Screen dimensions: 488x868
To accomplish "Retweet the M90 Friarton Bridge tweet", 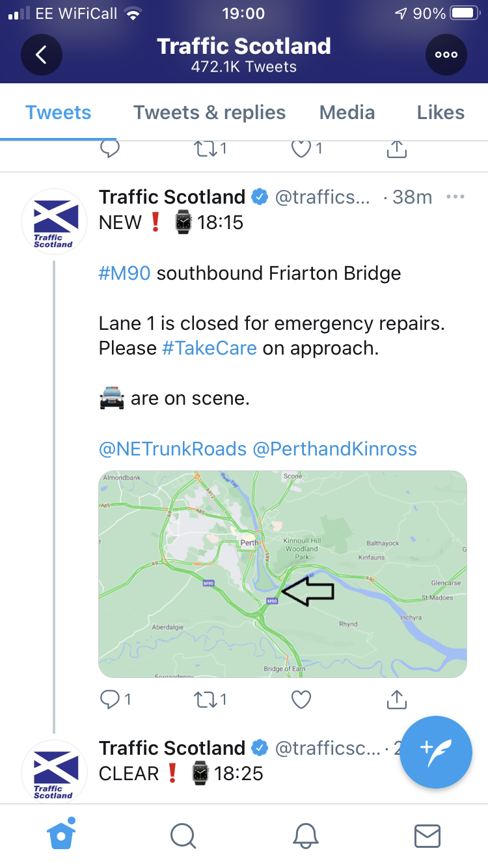I will pyautogui.click(x=210, y=699).
